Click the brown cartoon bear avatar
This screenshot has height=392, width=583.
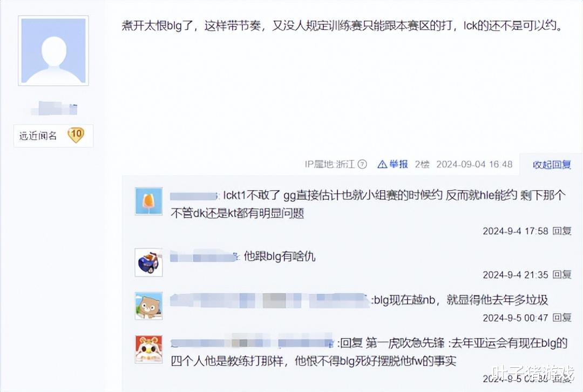pos(149,306)
